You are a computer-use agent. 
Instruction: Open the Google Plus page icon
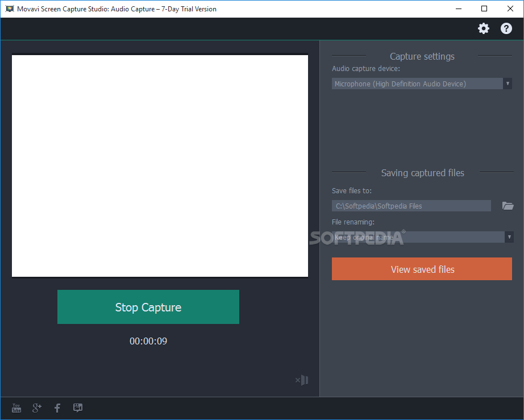click(x=37, y=407)
